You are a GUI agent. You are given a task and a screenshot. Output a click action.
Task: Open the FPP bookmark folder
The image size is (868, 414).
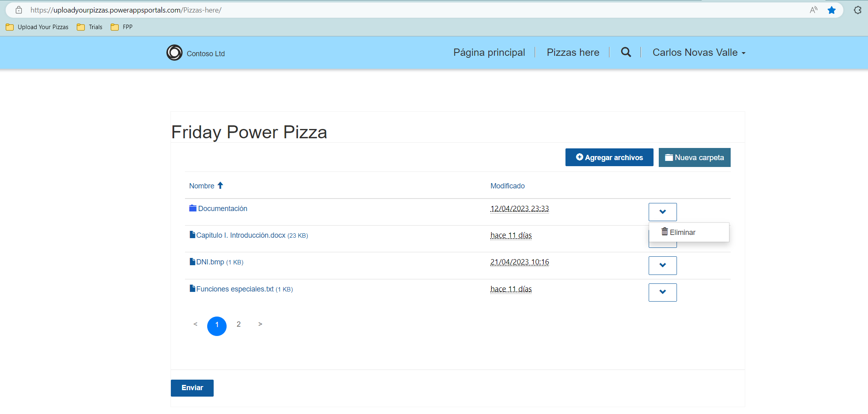[122, 27]
